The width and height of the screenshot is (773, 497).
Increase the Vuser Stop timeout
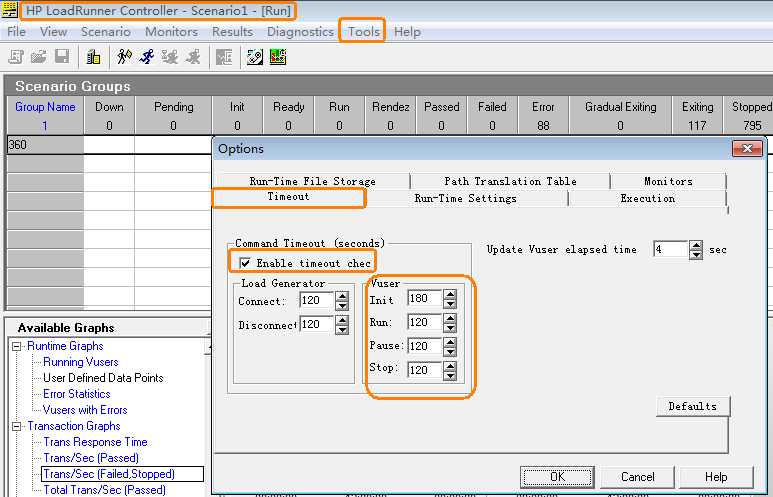[450, 366]
